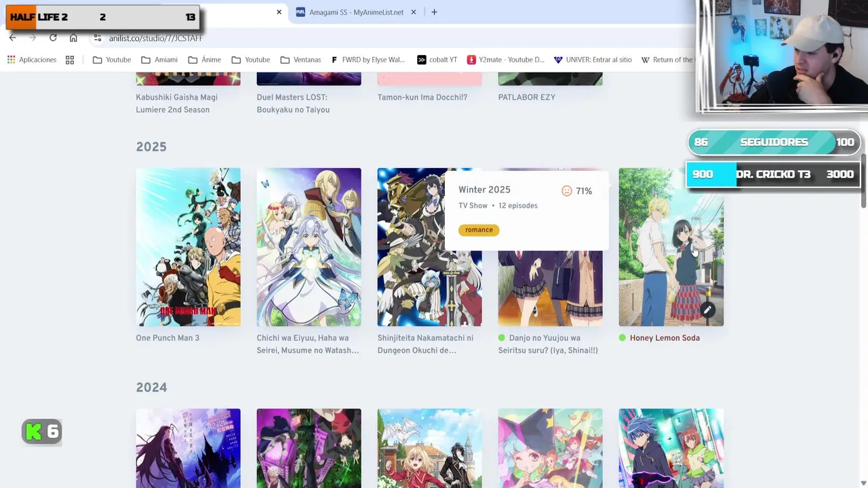This screenshot has height=488, width=868.
Task: Reload the current AniList page
Action: click(x=53, y=38)
